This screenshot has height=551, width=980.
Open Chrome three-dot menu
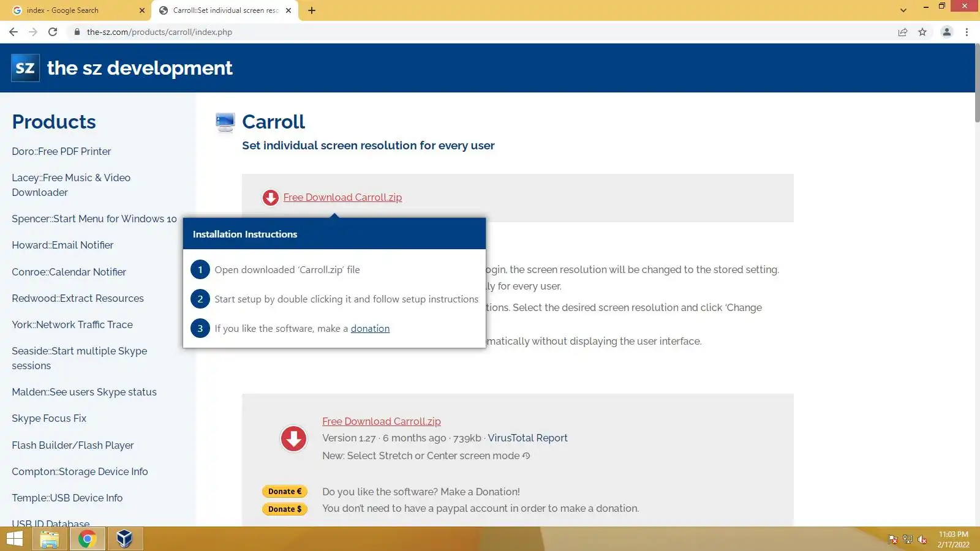(967, 32)
